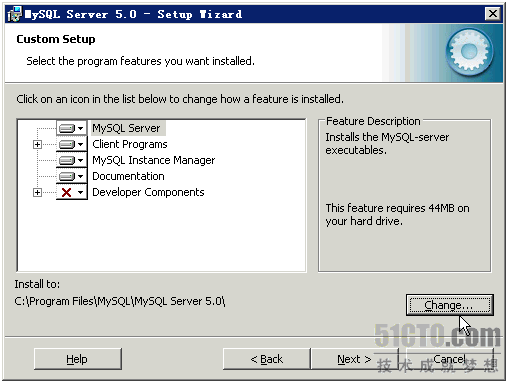The height and width of the screenshot is (382, 508).
Task: Open the Documentation install-state dropdown arrow
Action: coord(80,176)
